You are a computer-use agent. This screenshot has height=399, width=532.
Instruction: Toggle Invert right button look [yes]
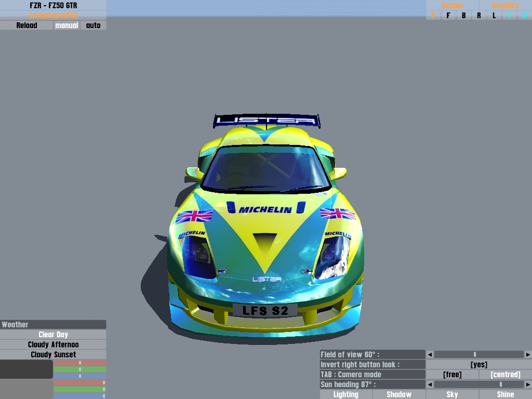[x=478, y=364]
